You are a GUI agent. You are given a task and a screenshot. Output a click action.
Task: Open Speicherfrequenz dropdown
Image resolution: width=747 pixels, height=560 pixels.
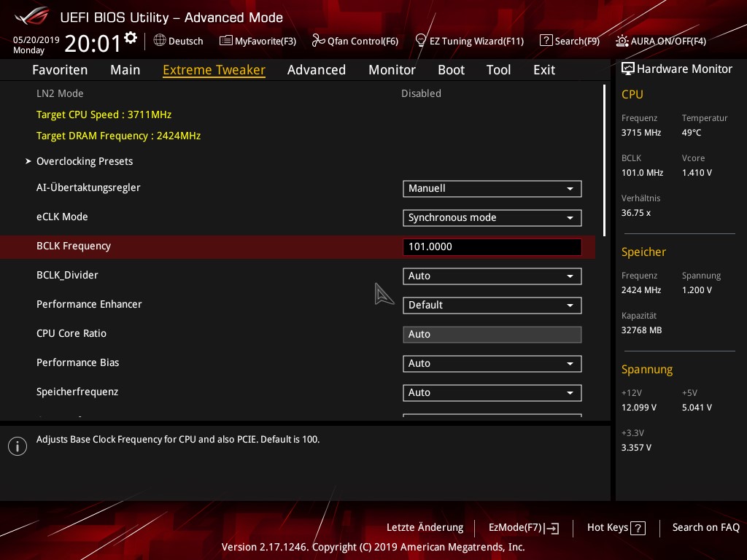(492, 393)
